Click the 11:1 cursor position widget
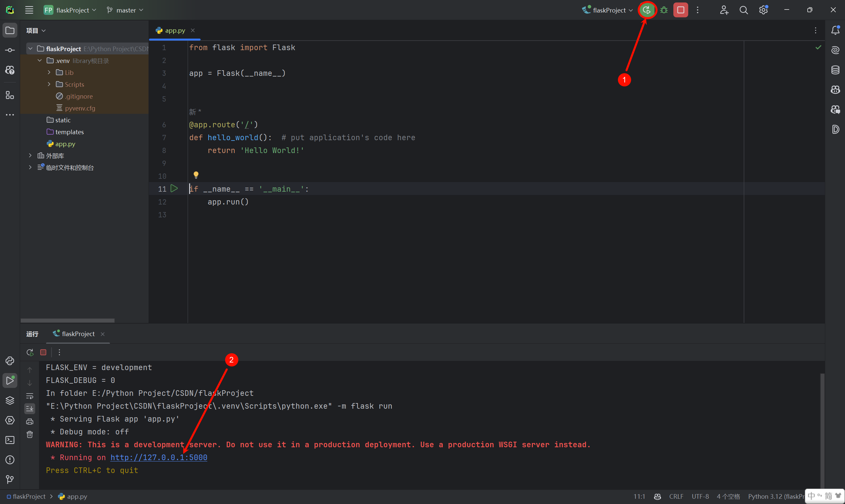The height and width of the screenshot is (504, 845). point(639,496)
